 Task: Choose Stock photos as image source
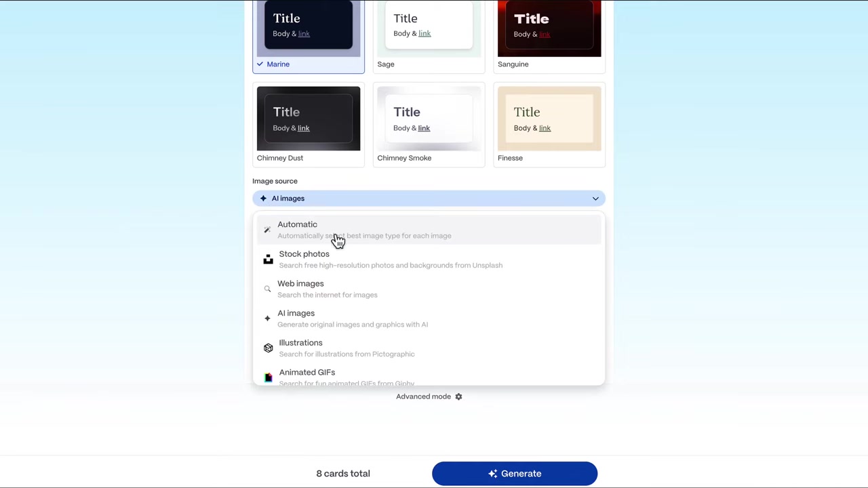[429, 260]
